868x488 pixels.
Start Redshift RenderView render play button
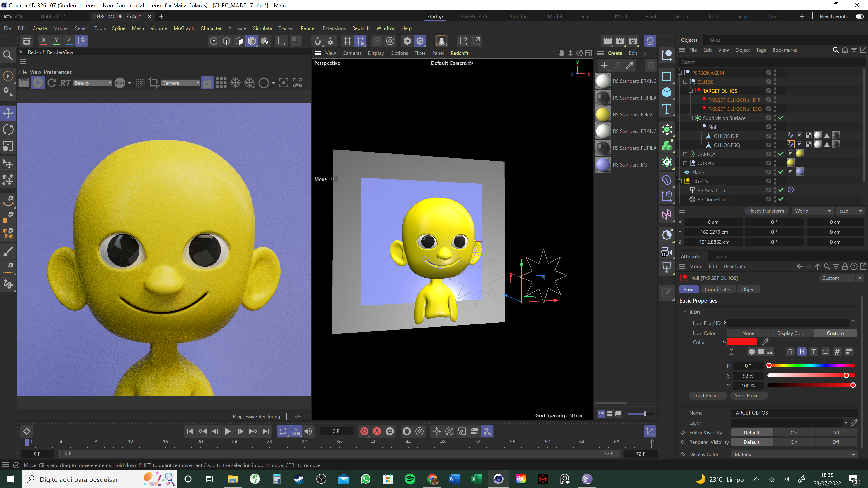point(38,83)
